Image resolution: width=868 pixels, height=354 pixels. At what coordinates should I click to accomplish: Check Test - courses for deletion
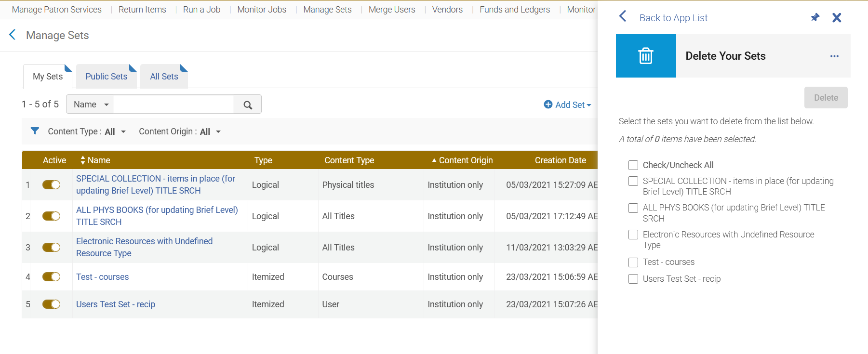point(633,262)
